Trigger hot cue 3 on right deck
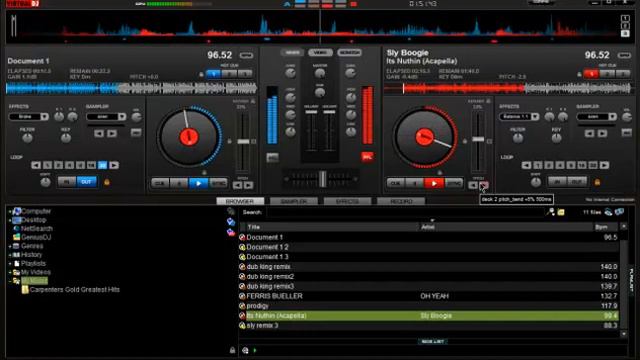Viewport: 640px width, 360px height. (623, 74)
